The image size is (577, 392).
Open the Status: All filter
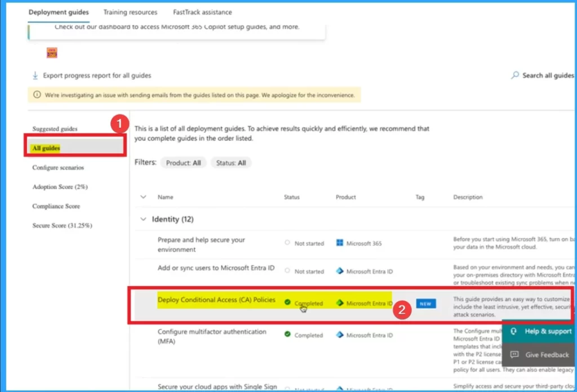click(230, 163)
